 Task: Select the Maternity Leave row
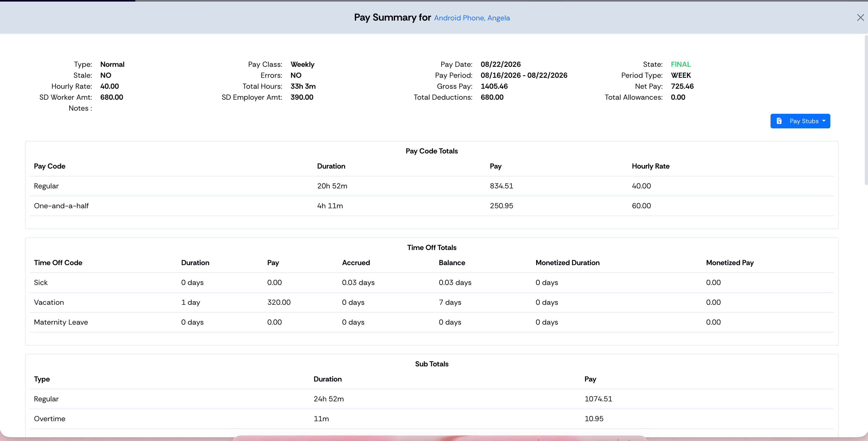(x=432, y=323)
